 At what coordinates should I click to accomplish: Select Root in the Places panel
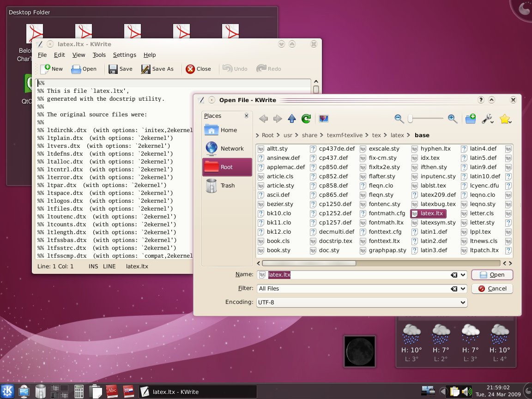(227, 167)
